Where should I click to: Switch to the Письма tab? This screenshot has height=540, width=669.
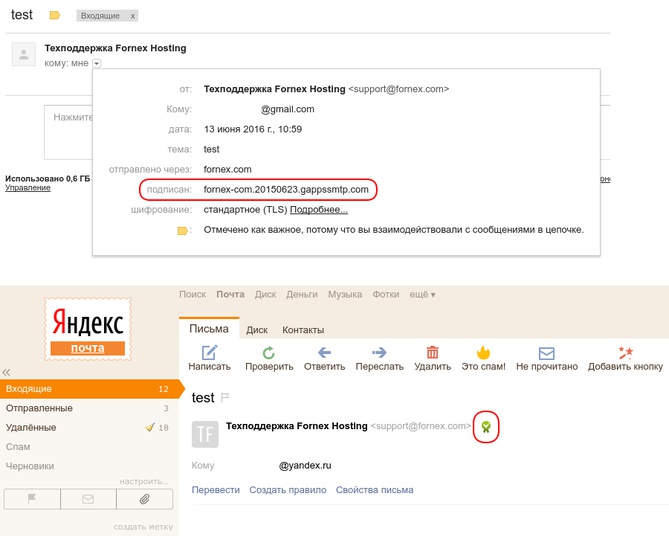(209, 329)
